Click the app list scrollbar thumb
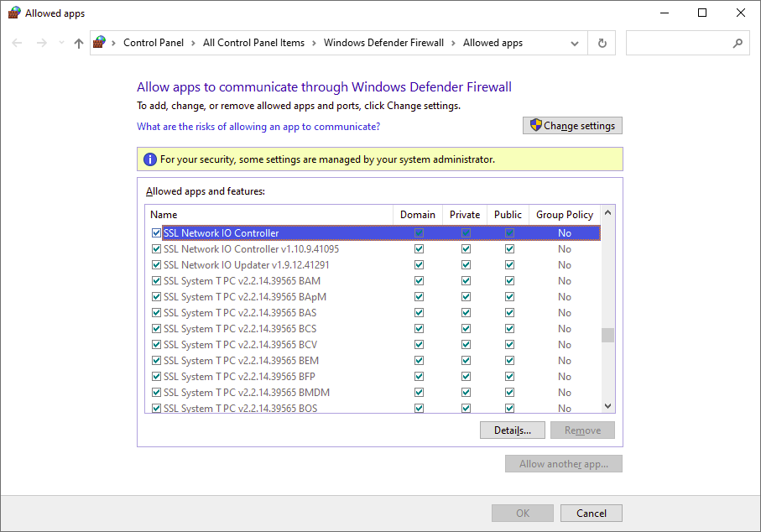 click(x=607, y=336)
